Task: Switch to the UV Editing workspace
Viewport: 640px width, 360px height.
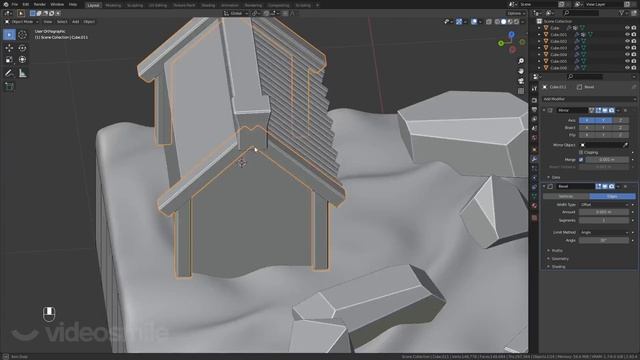Action: 158,5
